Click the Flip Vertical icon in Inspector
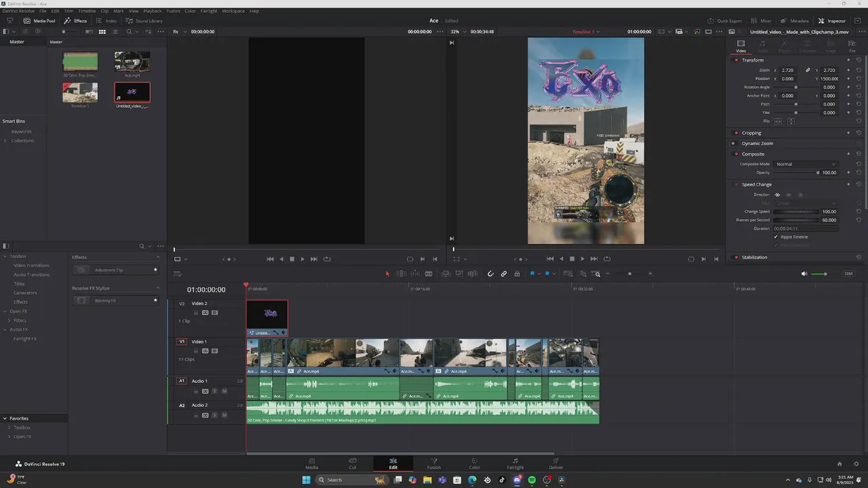This screenshot has height=488, width=868. [x=791, y=121]
